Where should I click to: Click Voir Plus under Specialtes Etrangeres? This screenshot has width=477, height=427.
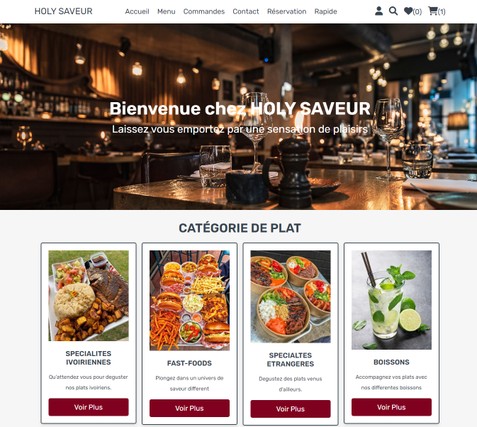[x=290, y=409]
